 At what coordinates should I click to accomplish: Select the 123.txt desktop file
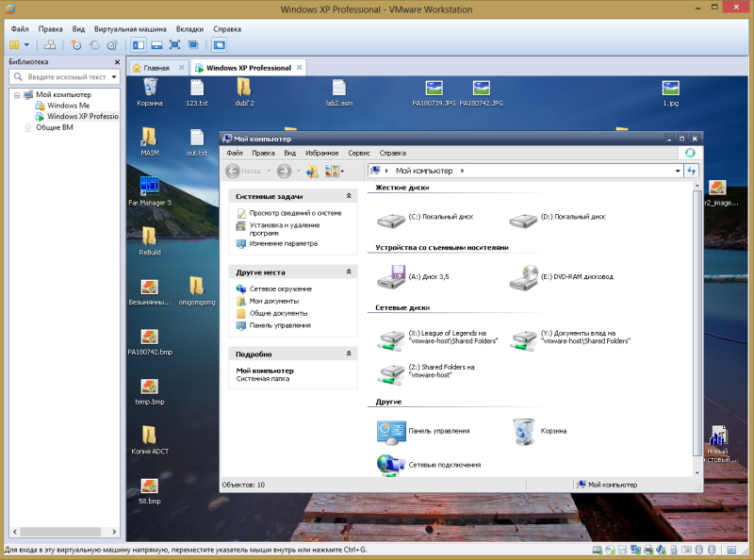[197, 92]
